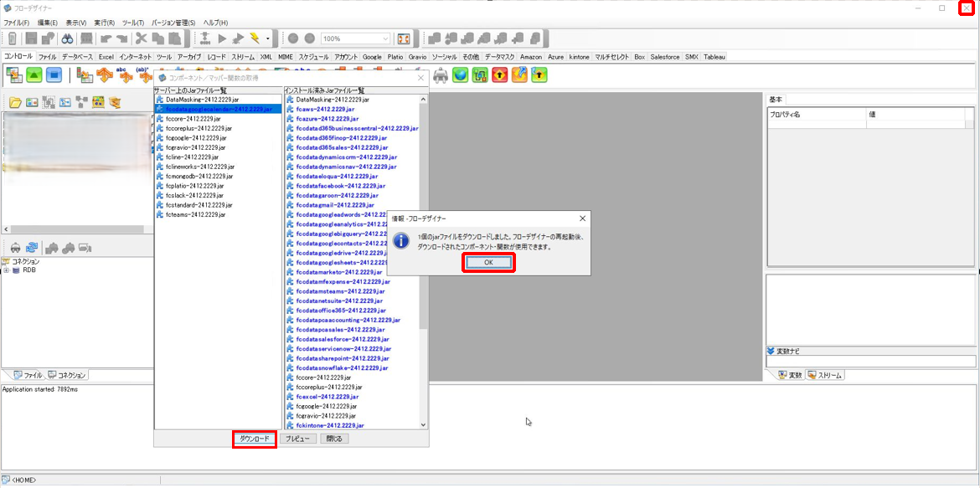The height and width of the screenshot is (488, 980).
Task: Click the green up-triangle component icon
Action: point(34,75)
